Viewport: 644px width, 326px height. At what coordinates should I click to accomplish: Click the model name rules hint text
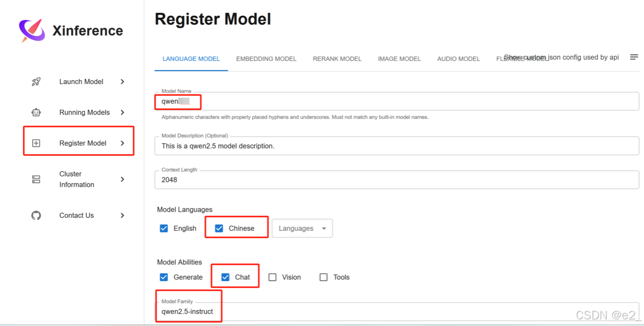click(x=295, y=117)
